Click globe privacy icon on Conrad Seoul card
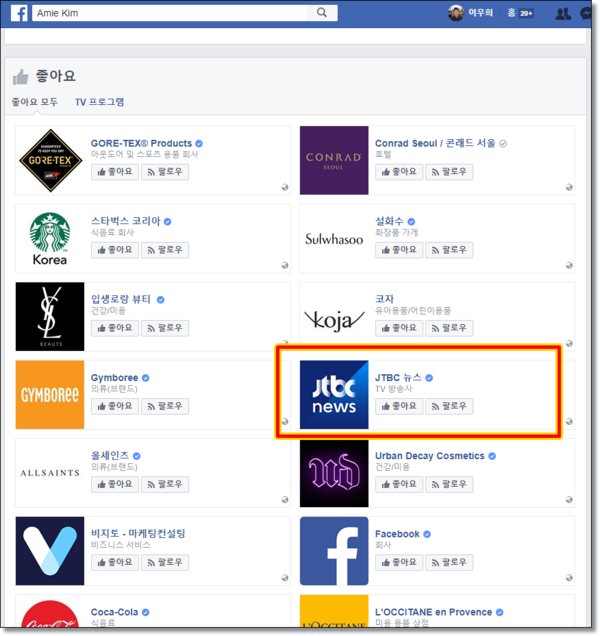 coord(569,187)
